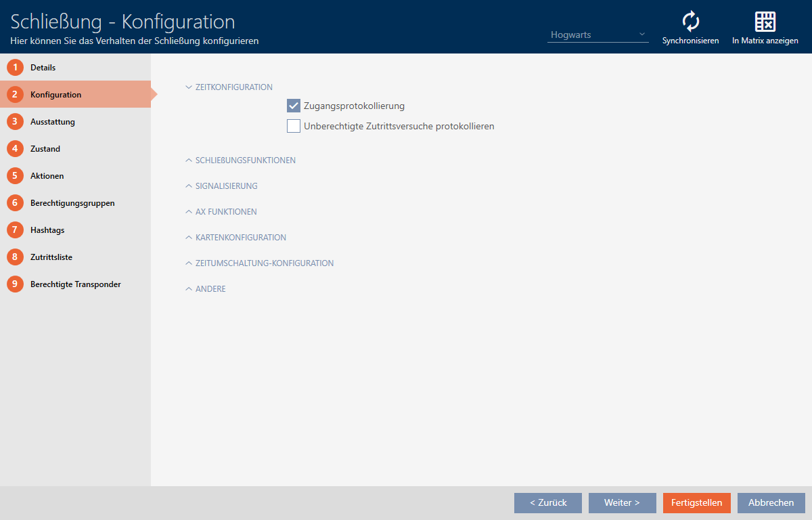
Task: Expand the Signalisierung section
Action: pyautogui.click(x=221, y=186)
